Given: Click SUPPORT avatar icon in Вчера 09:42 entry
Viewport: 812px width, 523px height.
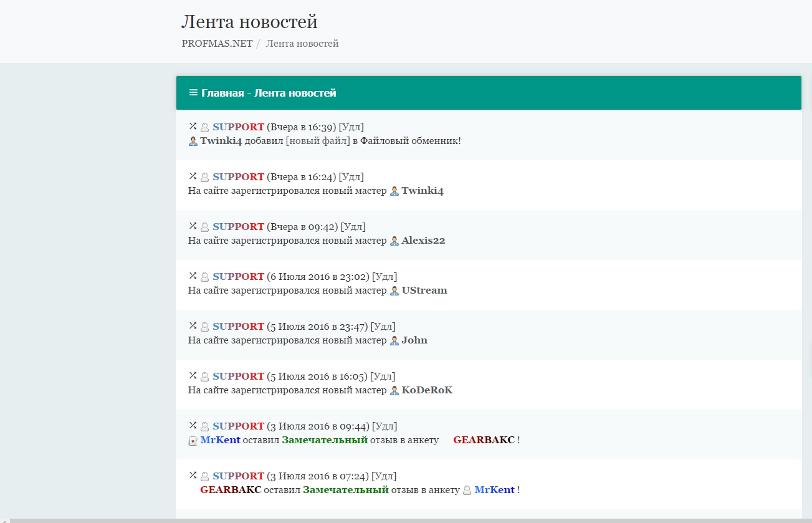Looking at the screenshot, I should (204, 228).
